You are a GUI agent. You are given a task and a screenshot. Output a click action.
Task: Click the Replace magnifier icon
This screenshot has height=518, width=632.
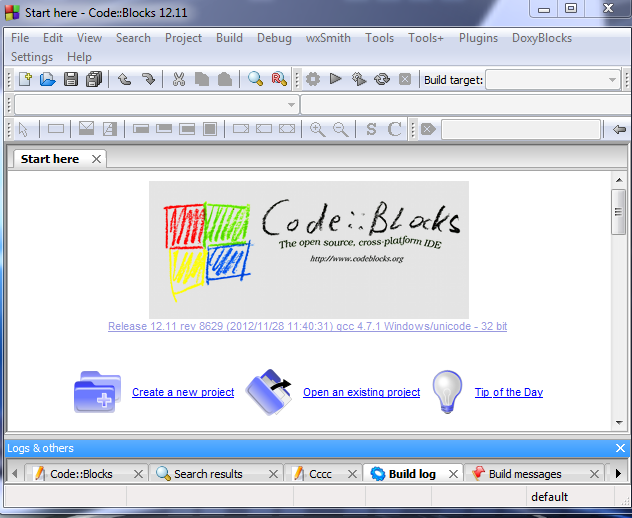(279, 79)
